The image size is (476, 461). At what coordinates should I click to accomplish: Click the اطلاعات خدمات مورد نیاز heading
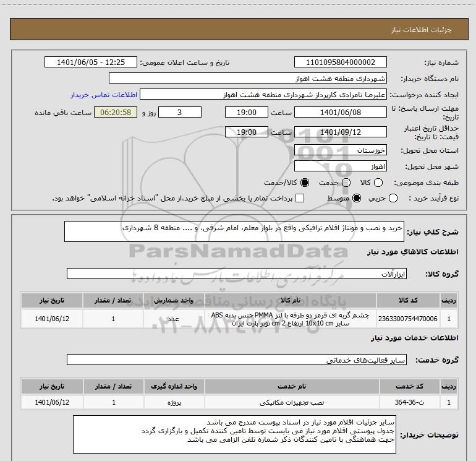click(414, 338)
